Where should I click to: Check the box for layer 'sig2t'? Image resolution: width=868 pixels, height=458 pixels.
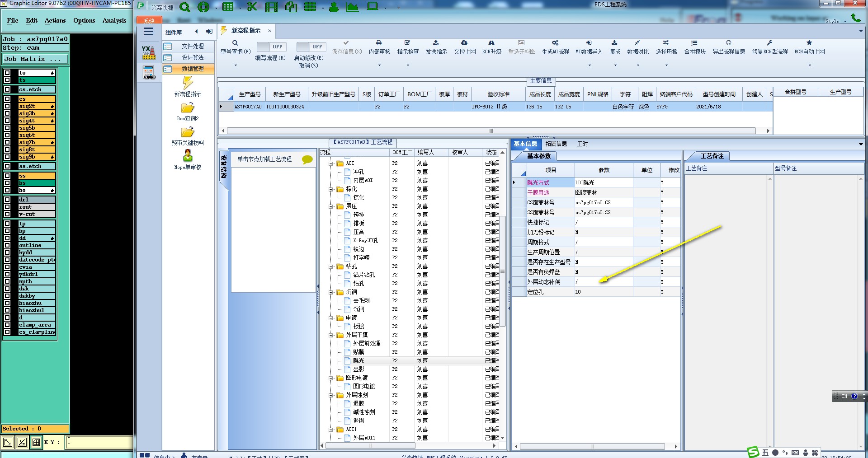coord(7,106)
